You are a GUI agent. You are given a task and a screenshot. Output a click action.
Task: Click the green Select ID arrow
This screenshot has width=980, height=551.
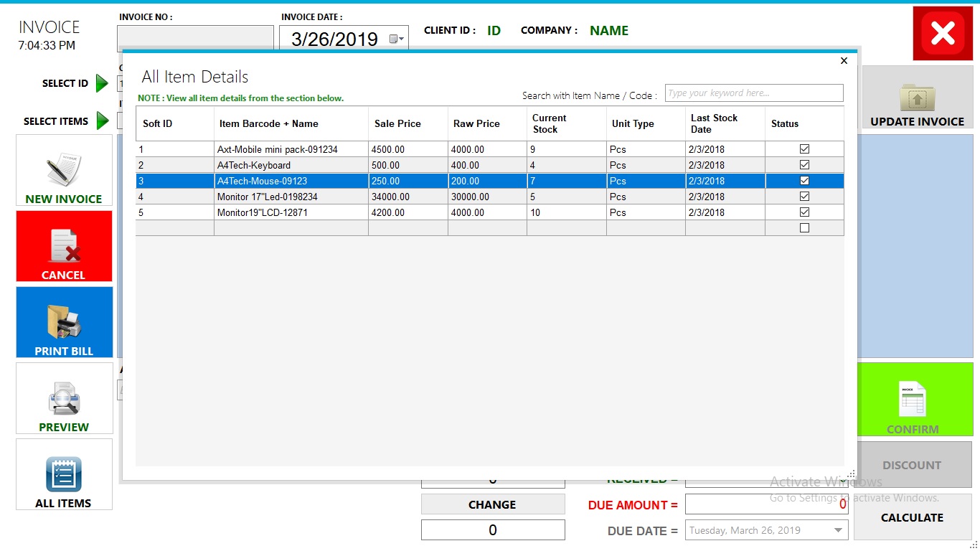pos(101,83)
